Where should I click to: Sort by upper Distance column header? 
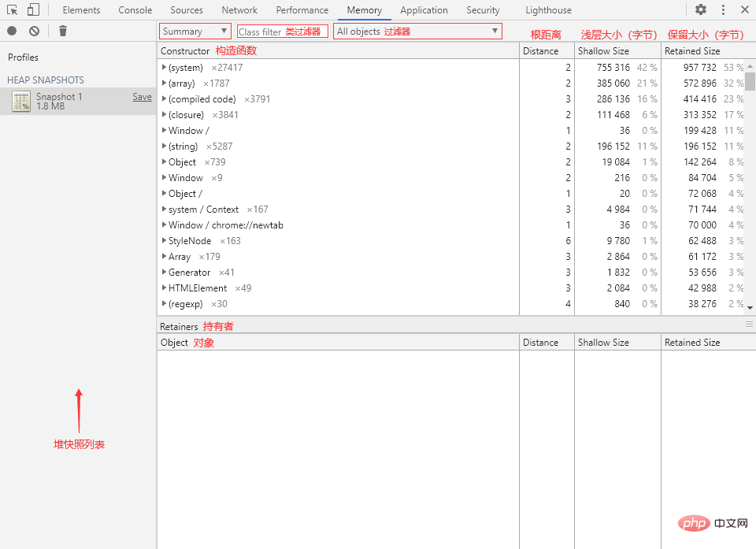(547, 50)
